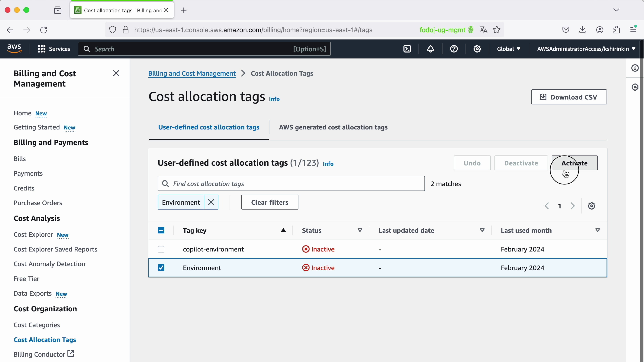Expand the Last used month filter dropdown
This screenshot has width=644, height=362.
[x=598, y=230]
